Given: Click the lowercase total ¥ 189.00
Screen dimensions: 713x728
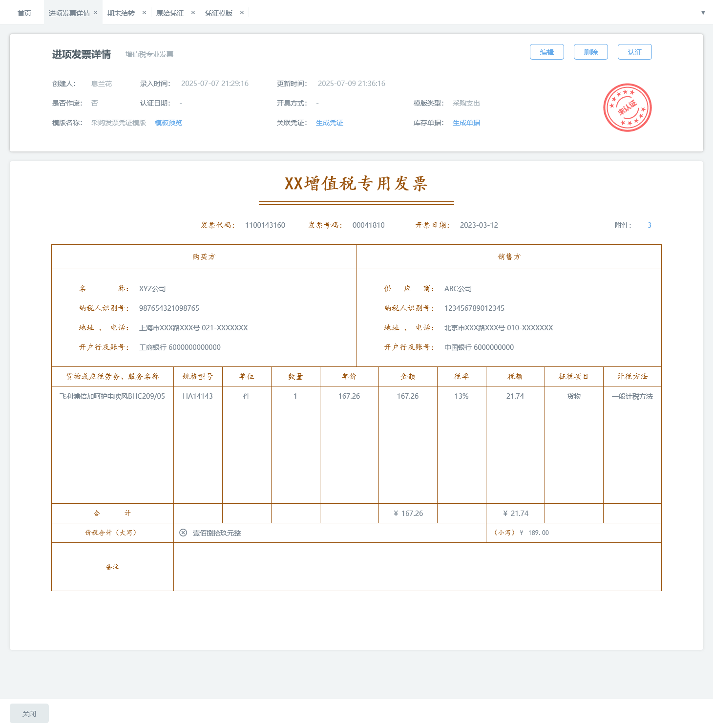Looking at the screenshot, I should coord(534,533).
